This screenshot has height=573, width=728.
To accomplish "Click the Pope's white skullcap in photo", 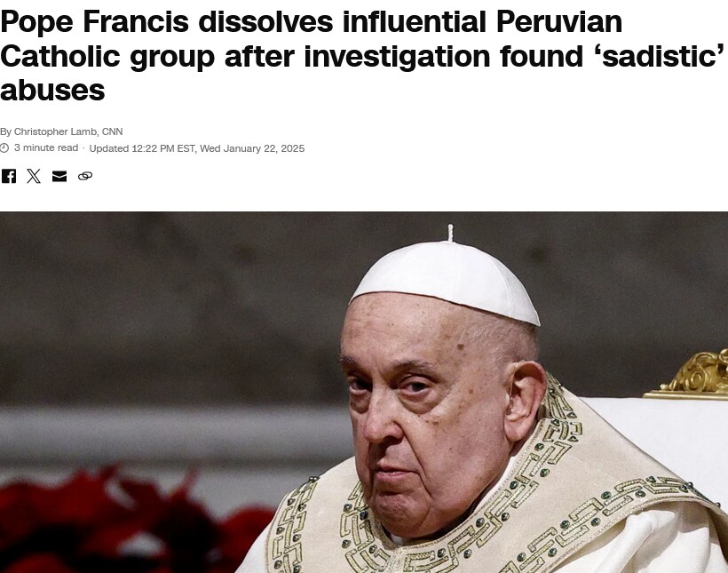I will pos(446,281).
